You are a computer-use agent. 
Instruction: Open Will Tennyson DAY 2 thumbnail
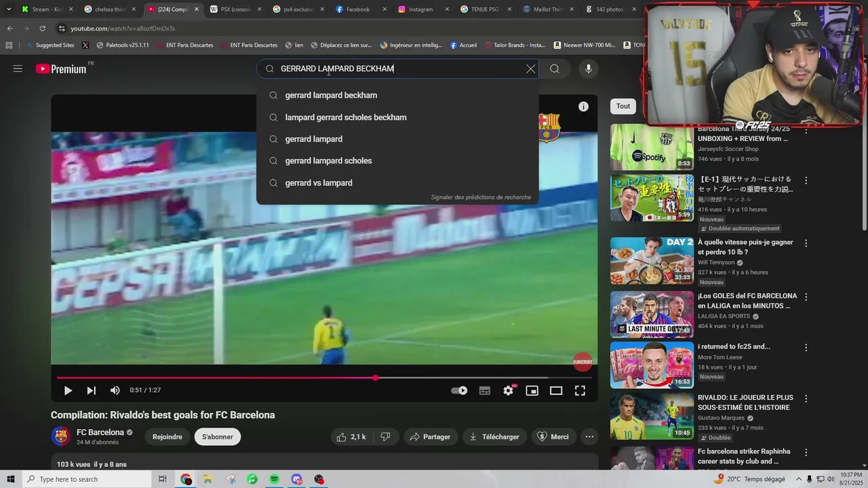click(652, 261)
